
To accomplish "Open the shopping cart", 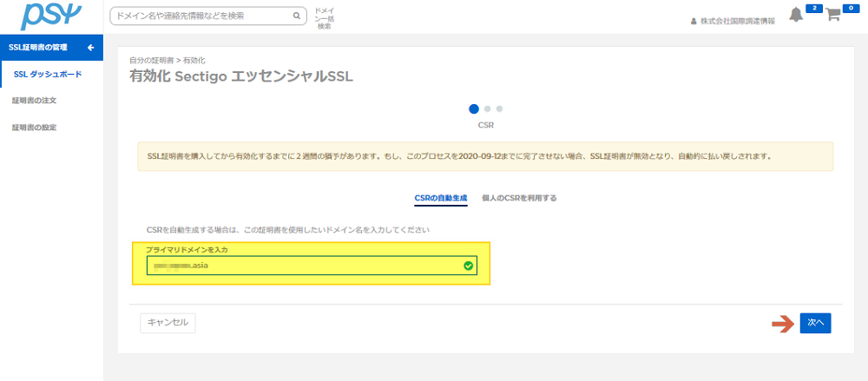I will coord(832,15).
